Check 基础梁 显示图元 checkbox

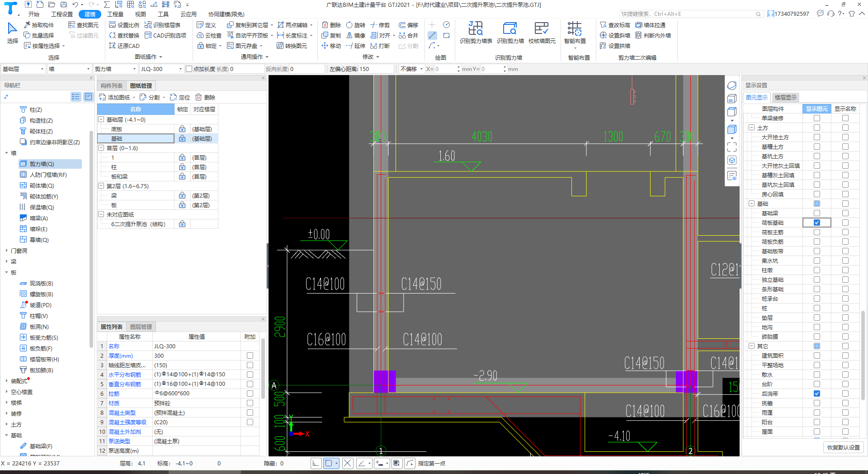click(816, 213)
